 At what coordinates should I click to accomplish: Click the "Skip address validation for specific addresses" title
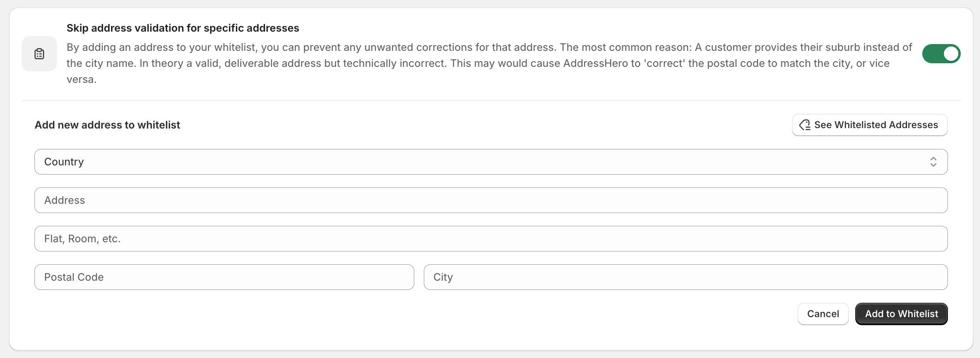tap(183, 28)
